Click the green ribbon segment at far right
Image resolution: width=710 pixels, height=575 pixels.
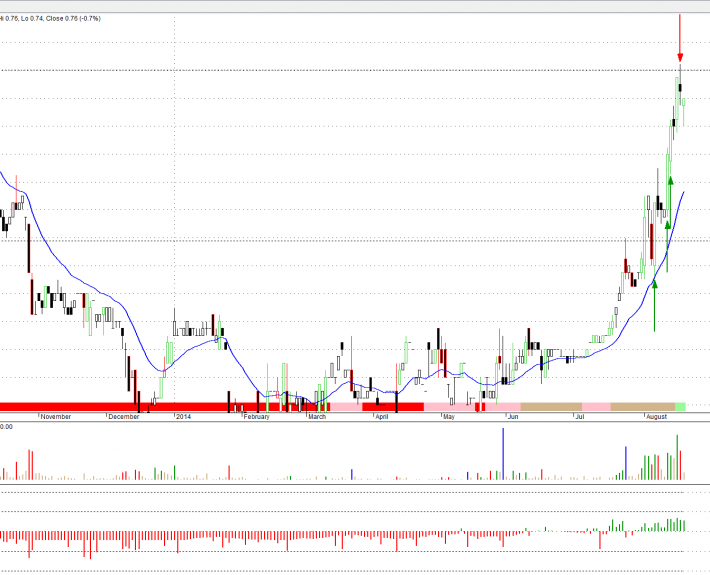(681, 406)
